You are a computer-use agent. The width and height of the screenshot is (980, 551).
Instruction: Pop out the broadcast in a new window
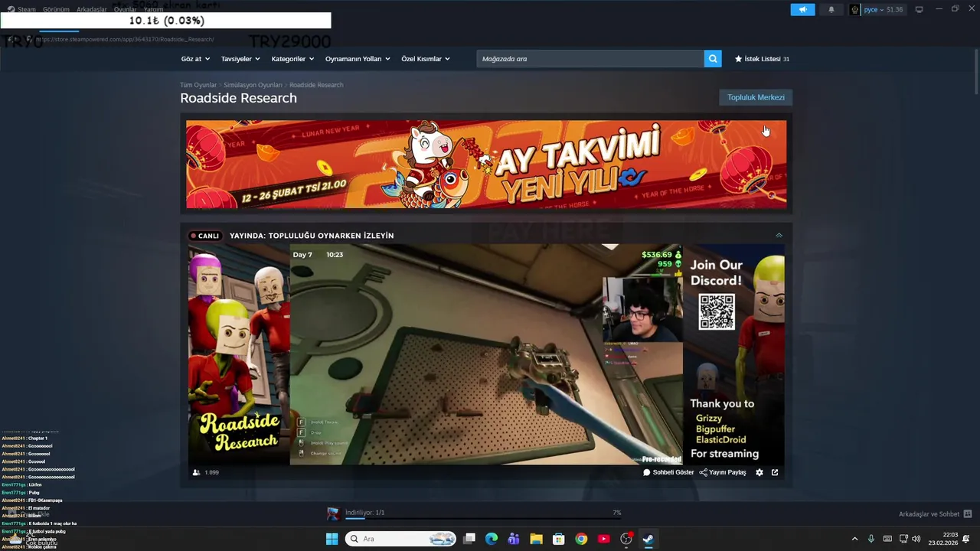(775, 472)
